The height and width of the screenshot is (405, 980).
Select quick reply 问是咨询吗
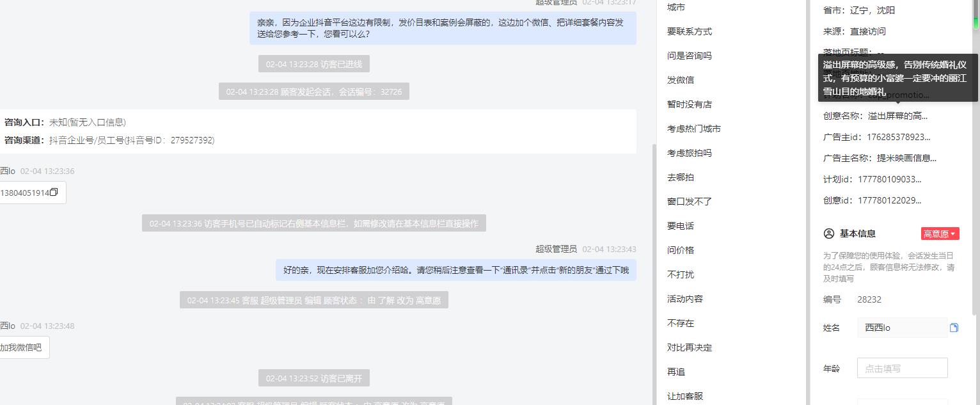(x=690, y=56)
